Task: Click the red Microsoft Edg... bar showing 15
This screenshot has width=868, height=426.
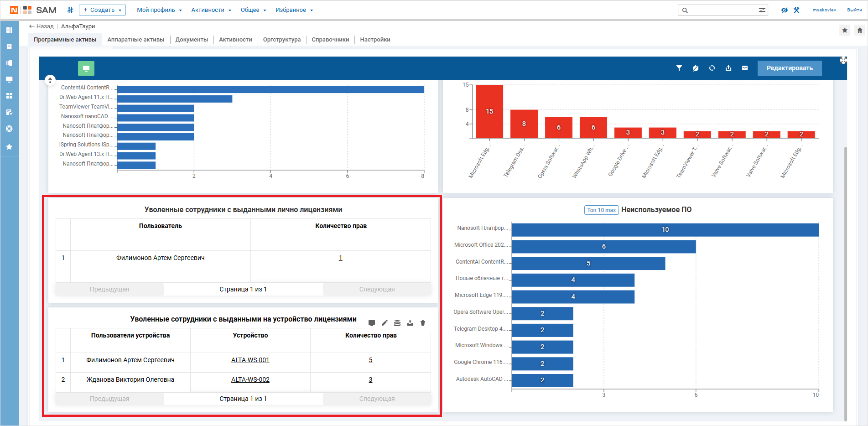Action: (489, 111)
